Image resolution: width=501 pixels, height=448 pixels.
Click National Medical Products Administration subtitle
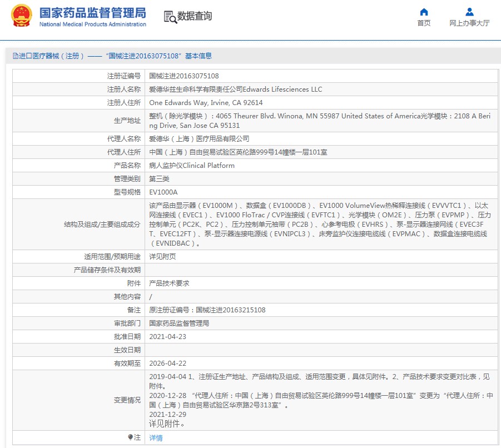93,24
